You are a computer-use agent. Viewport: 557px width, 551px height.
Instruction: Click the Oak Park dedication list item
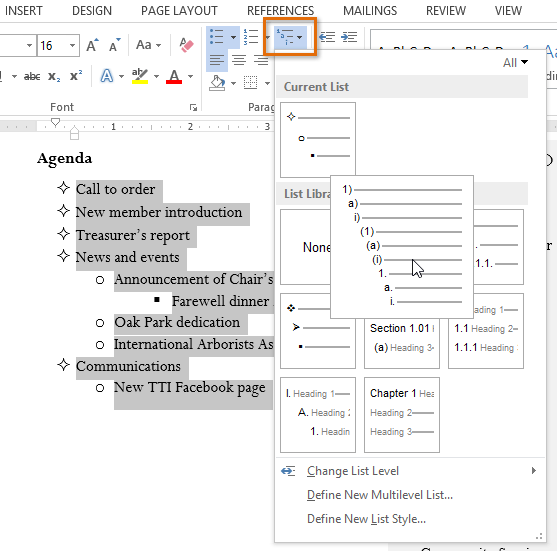[x=177, y=322]
